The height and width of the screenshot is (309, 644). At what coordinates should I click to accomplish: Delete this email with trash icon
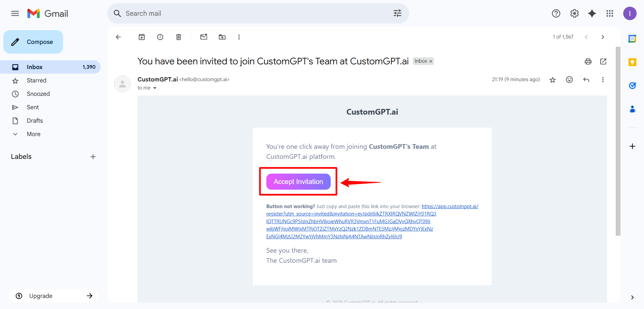coord(179,37)
